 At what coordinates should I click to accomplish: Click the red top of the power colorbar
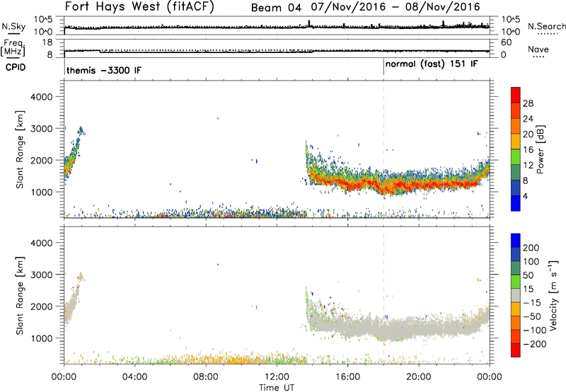tap(516, 95)
